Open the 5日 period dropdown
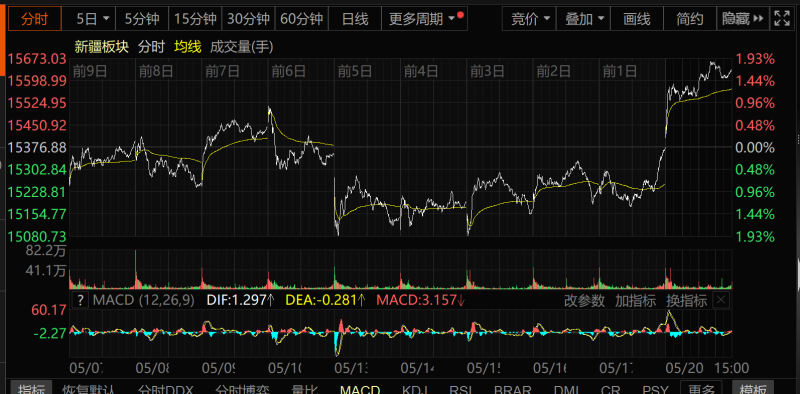The image size is (800, 394). click(92, 19)
